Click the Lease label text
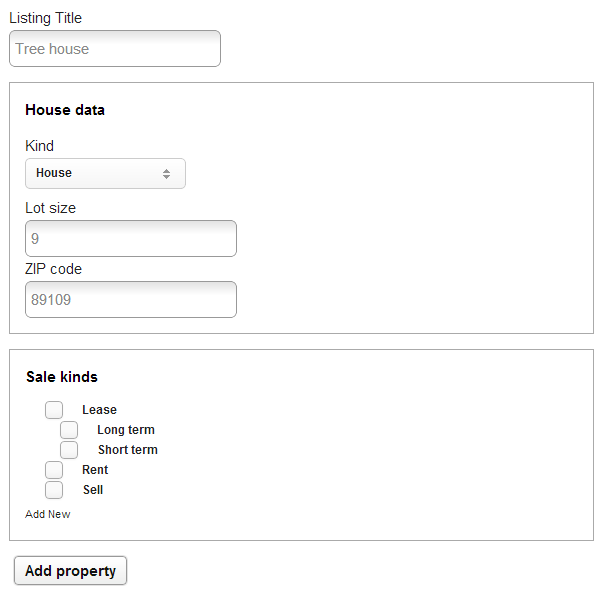 click(99, 410)
